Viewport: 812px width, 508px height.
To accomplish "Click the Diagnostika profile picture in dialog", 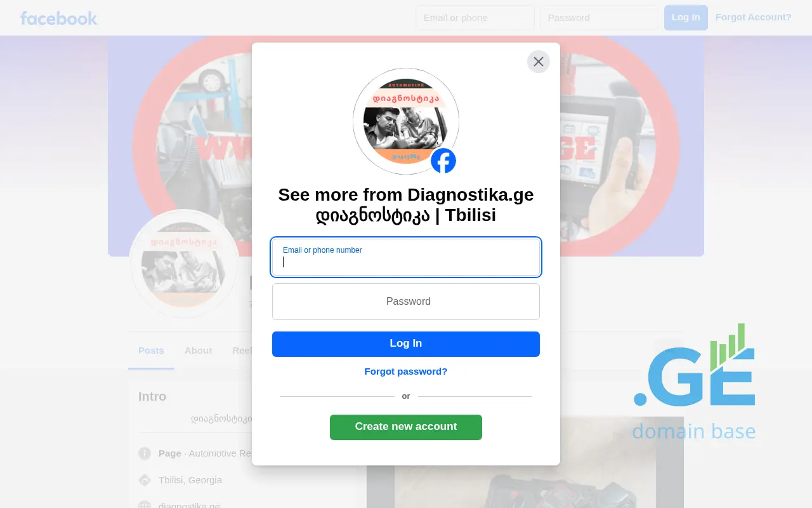I will click(x=406, y=121).
